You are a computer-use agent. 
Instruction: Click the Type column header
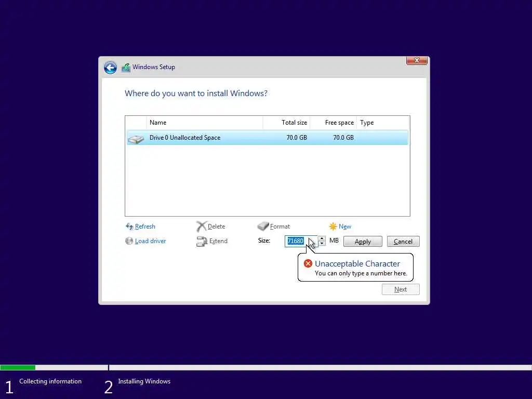(383, 123)
